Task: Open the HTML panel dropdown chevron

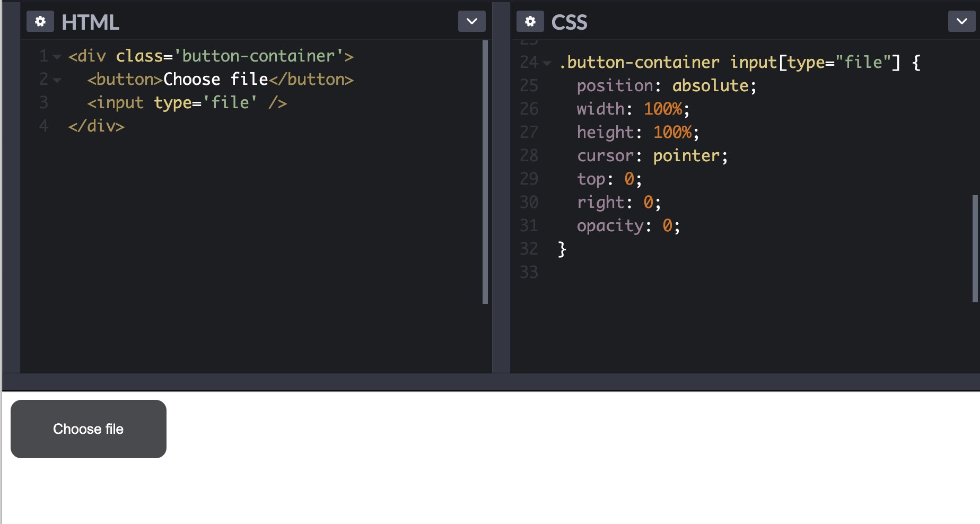Action: [471, 21]
